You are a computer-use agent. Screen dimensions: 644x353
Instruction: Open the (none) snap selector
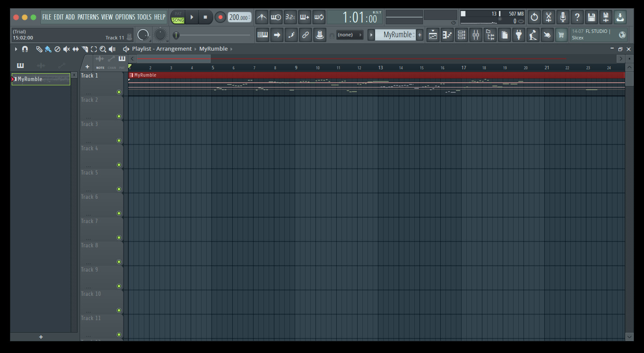350,35
